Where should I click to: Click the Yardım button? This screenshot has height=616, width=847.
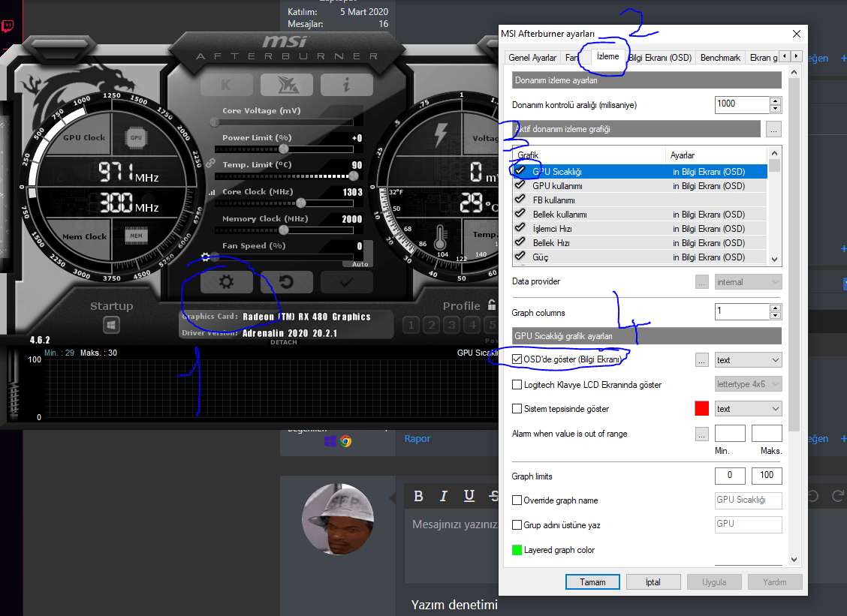coord(775,582)
